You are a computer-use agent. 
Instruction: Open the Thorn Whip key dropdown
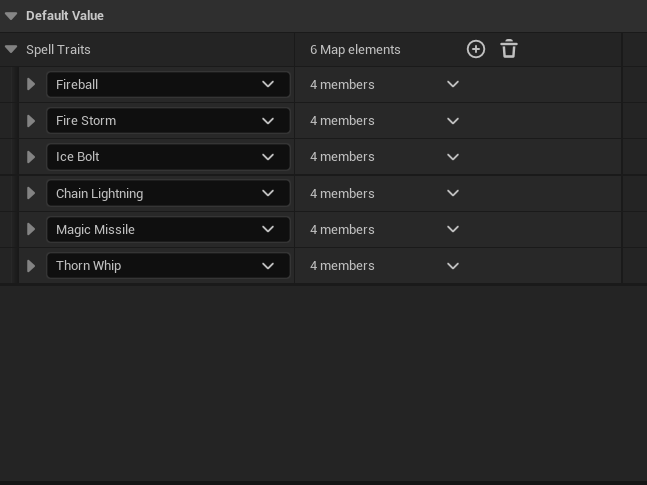pyautogui.click(x=168, y=265)
